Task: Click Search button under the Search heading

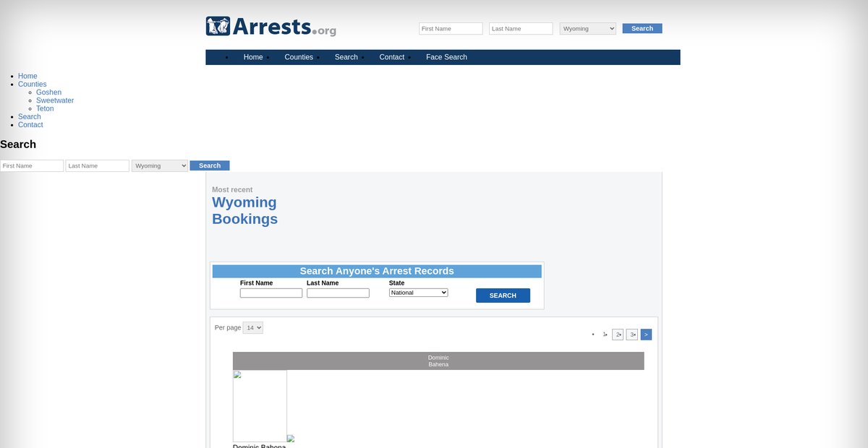Action: [210, 166]
